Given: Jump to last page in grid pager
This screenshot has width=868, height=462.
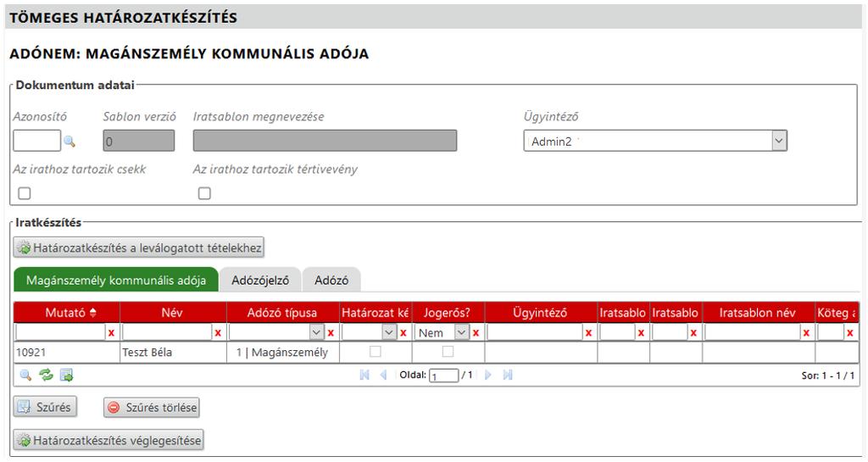Looking at the screenshot, I should tap(508, 375).
